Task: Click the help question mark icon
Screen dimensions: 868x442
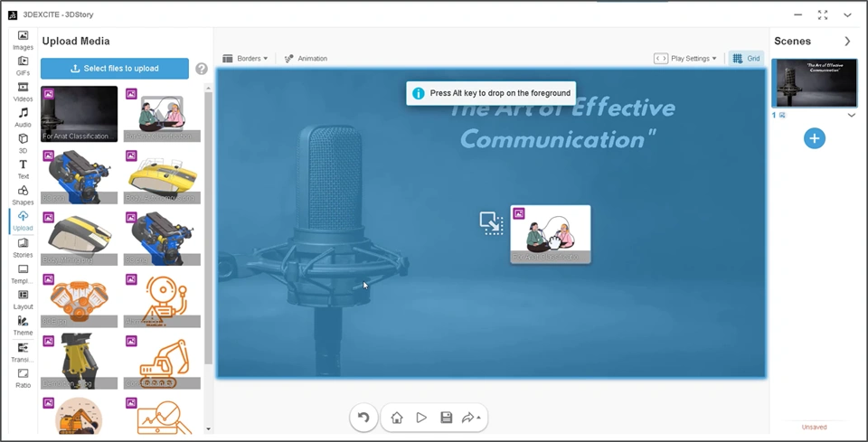Action: (202, 69)
